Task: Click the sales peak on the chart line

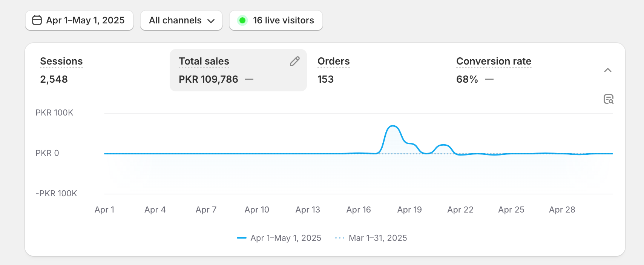Action: click(x=393, y=126)
